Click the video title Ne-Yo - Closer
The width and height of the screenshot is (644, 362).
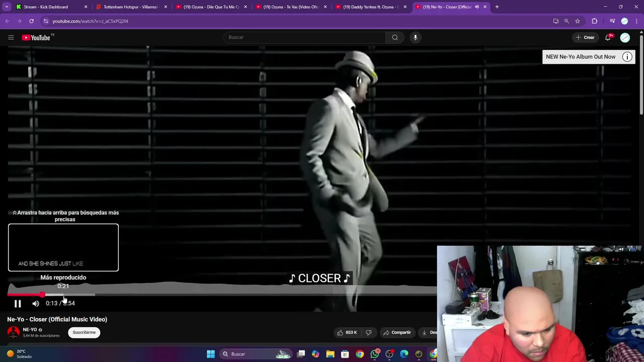[57, 319]
